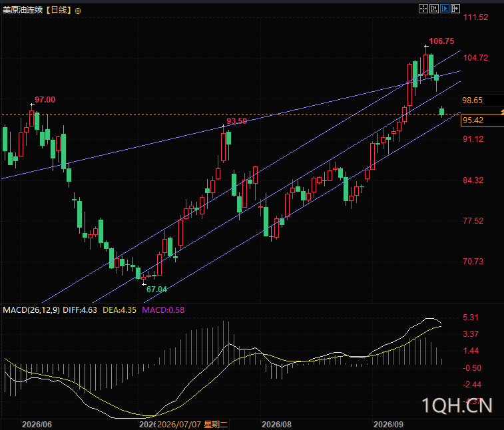The height and width of the screenshot is (430, 504).
Task: Click the 93.50 peak price label
Action: [x=236, y=121]
